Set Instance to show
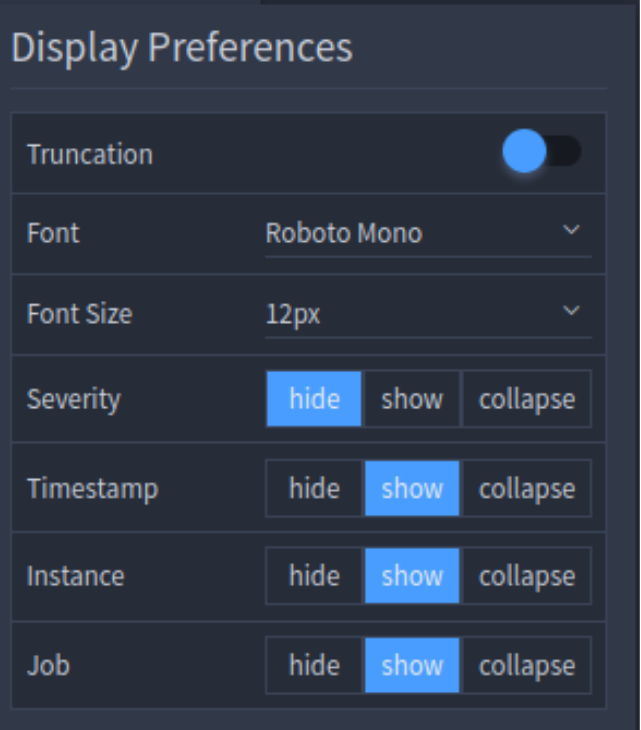Viewport: 641px width, 730px height. point(412,576)
